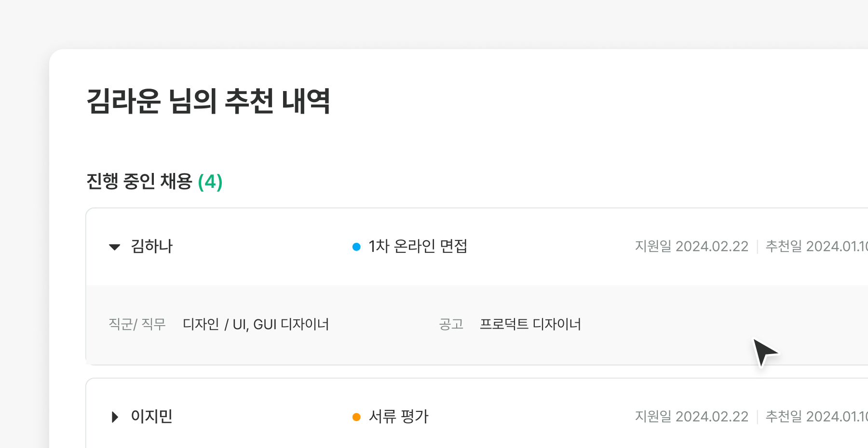The height and width of the screenshot is (448, 868).
Task: Click the 디자인 / UI, GUI 디자이너 value
Action: pyautogui.click(x=256, y=324)
